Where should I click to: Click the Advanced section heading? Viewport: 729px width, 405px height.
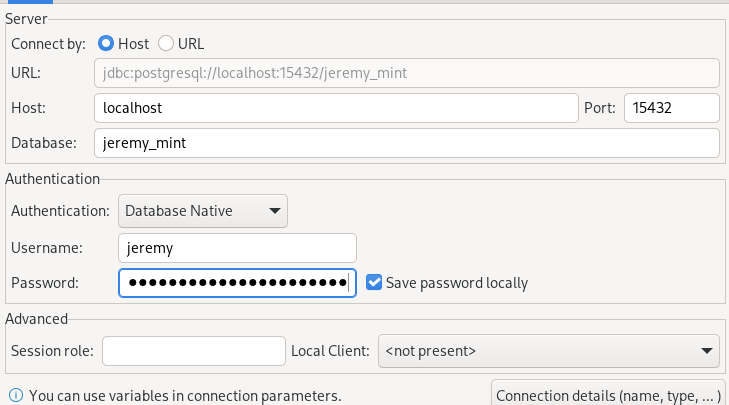pos(36,319)
